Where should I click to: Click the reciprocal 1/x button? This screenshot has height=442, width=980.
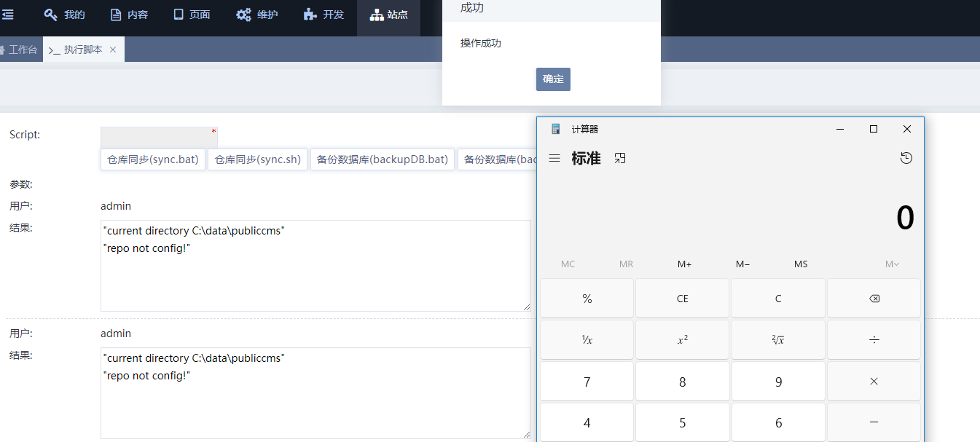click(587, 339)
